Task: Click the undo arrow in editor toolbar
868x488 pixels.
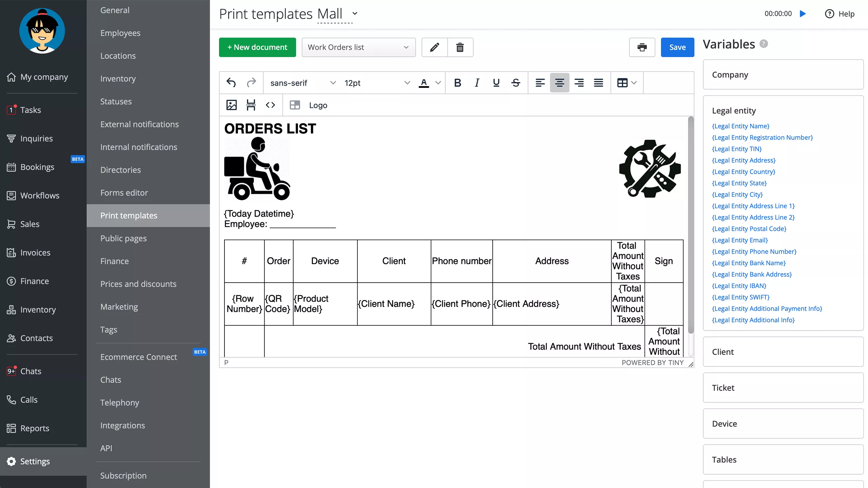Action: coord(231,83)
